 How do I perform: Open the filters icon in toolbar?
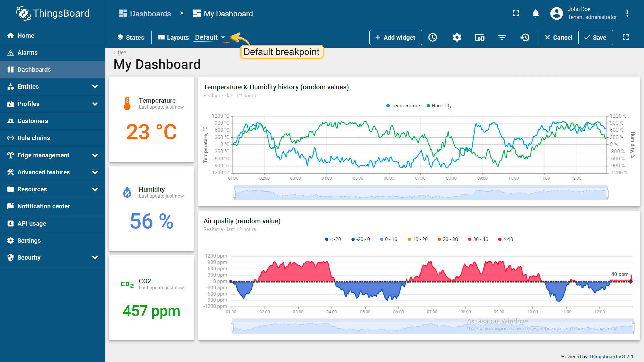(502, 37)
